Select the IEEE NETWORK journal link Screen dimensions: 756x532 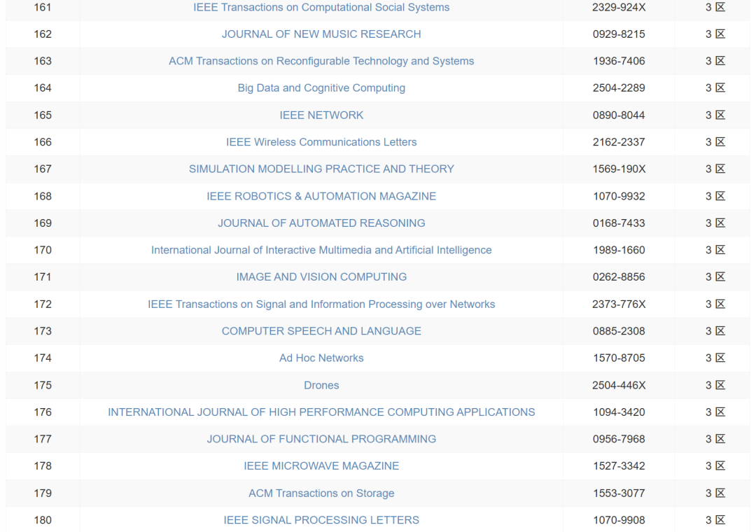click(321, 115)
